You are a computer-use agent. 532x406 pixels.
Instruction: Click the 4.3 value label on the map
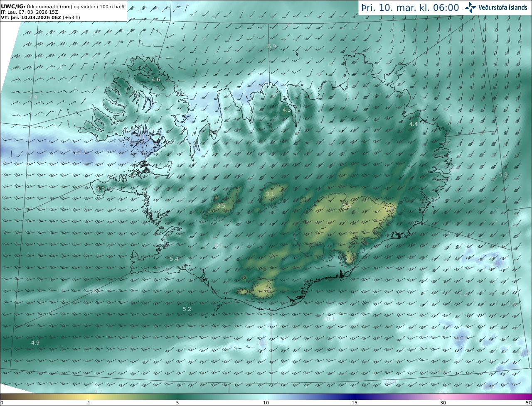287,110
